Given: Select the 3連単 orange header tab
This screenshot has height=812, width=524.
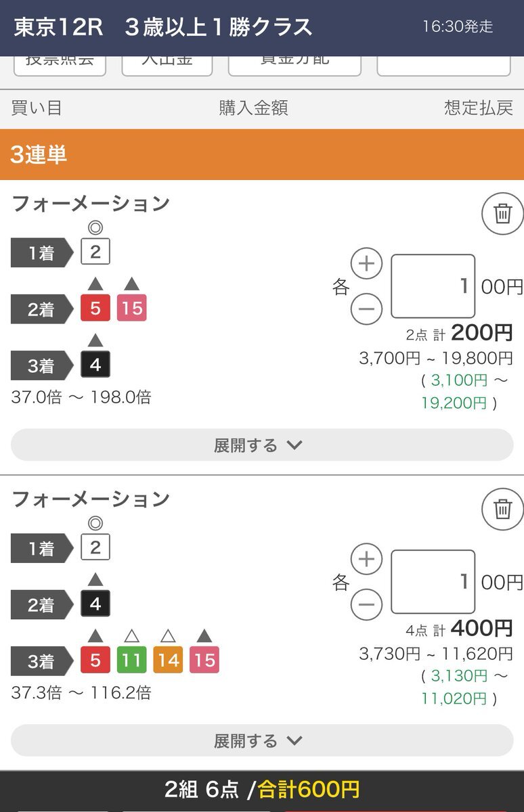Looking at the screenshot, I should [x=262, y=154].
